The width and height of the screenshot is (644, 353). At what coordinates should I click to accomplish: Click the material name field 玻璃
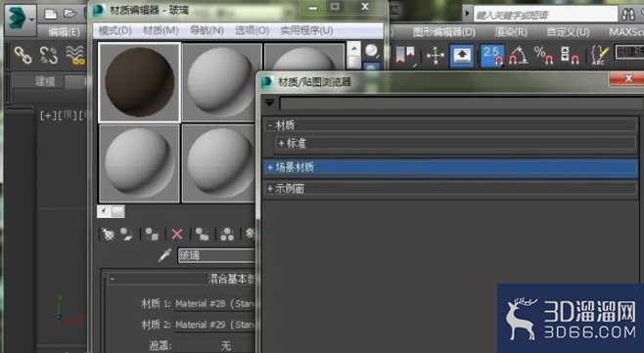(216, 256)
